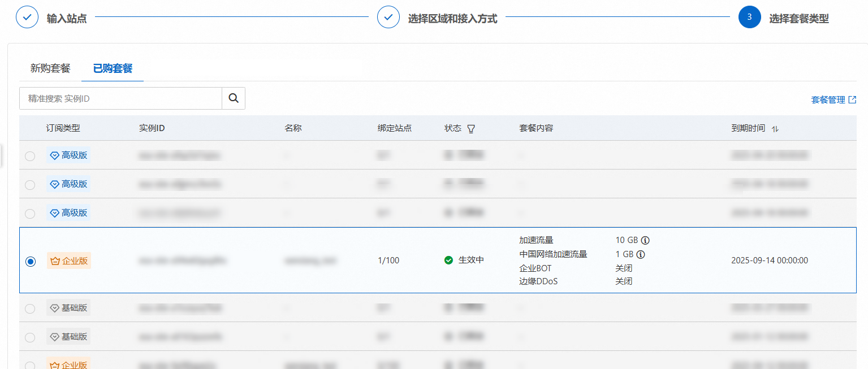
Task: Click the info icon beside 1 GB
Action: [641, 254]
